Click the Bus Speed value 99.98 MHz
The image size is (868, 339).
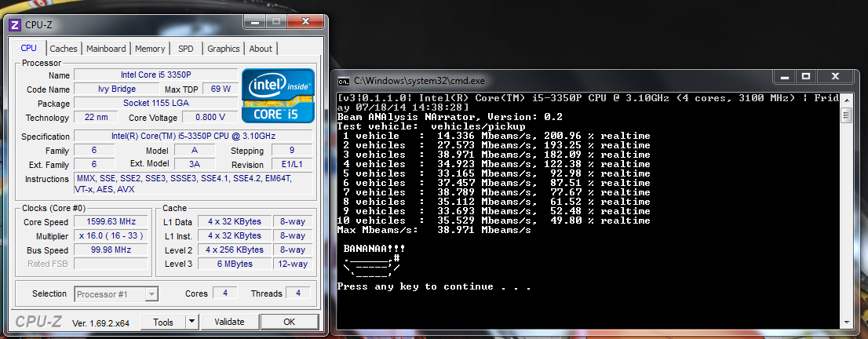tap(111, 250)
